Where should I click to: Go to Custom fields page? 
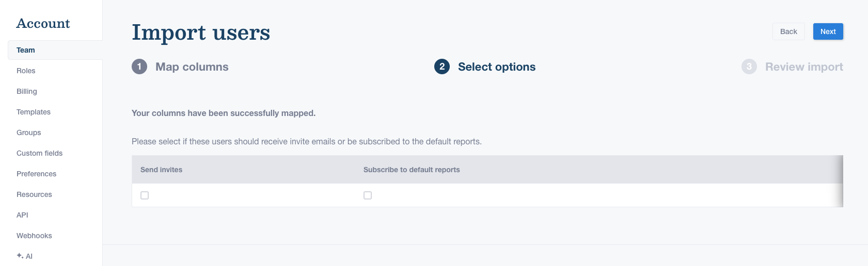[39, 153]
